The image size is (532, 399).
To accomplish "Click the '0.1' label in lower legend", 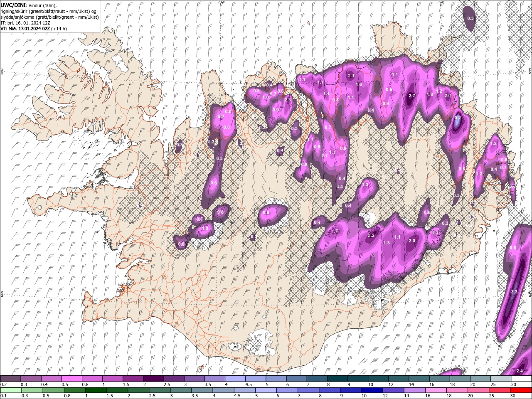I will [x=3, y=396].
